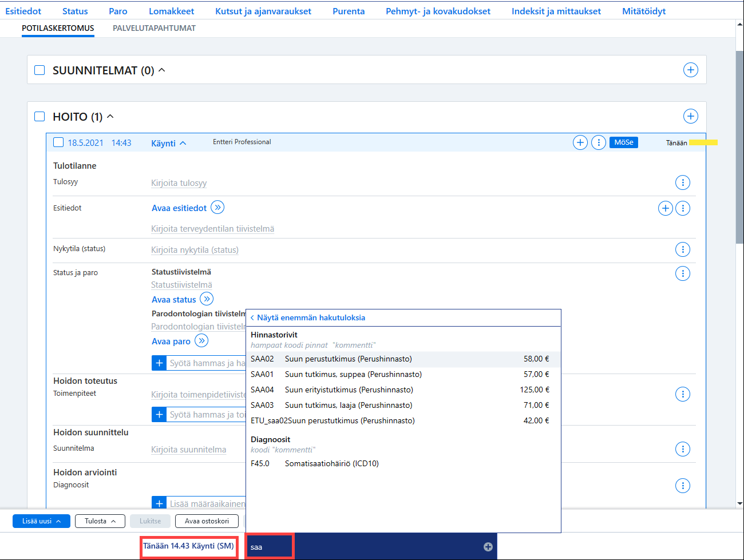The image size is (744, 560).
Task: Click the Avaa paro double-arrow icon
Action: pyautogui.click(x=201, y=340)
